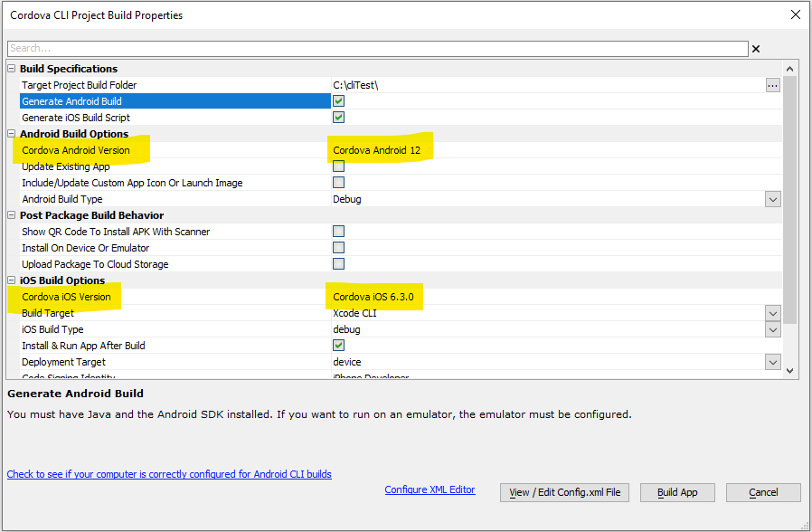812x532 pixels.
Task: Open the Deployment Target dropdown
Action: (772, 362)
